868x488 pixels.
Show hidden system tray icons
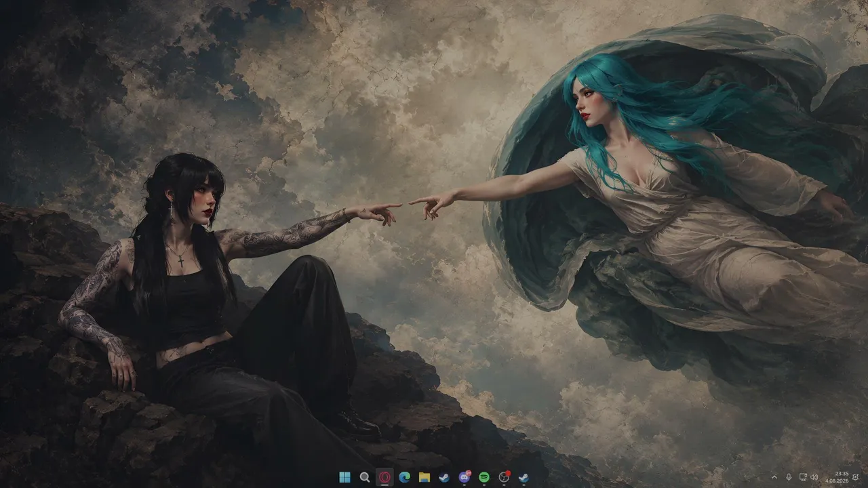click(x=774, y=477)
